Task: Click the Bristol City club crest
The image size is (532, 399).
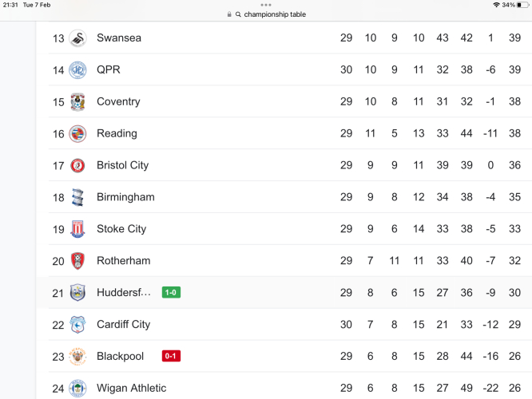Action: (x=77, y=166)
